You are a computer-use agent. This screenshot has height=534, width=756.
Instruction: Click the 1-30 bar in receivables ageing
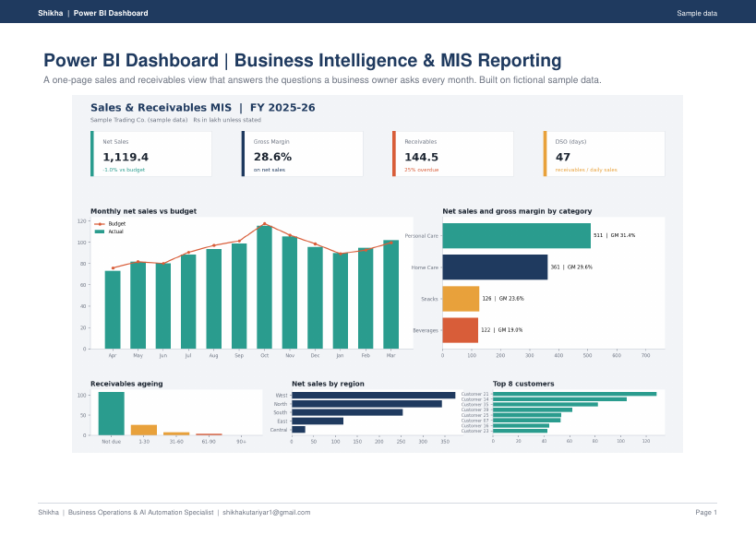point(144,430)
